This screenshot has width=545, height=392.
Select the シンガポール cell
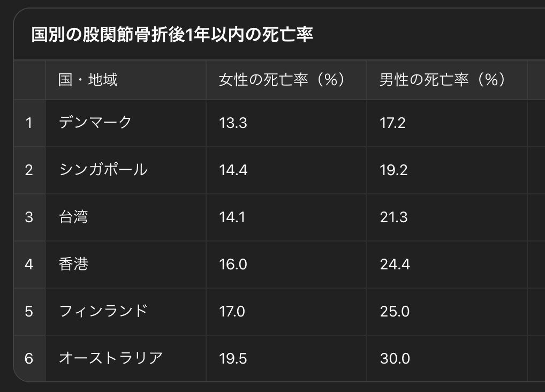[x=103, y=170]
